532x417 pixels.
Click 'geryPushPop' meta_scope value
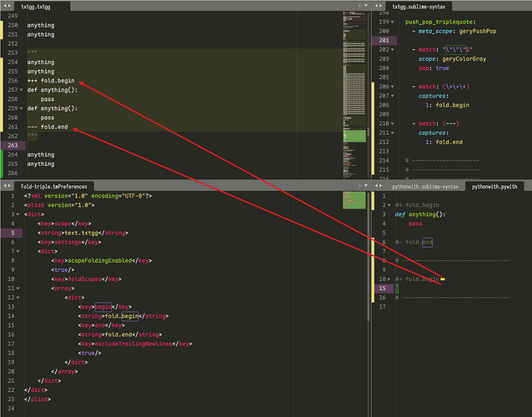tap(478, 31)
